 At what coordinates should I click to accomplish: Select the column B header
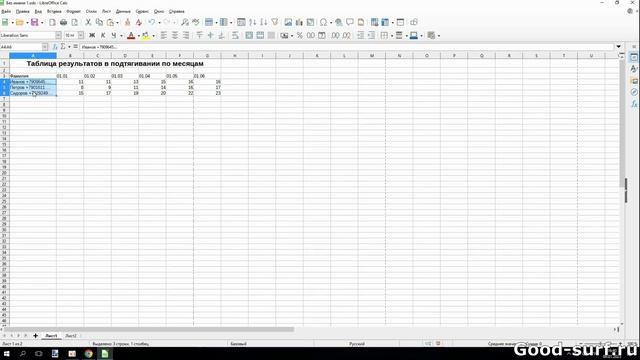pyautogui.click(x=70, y=56)
